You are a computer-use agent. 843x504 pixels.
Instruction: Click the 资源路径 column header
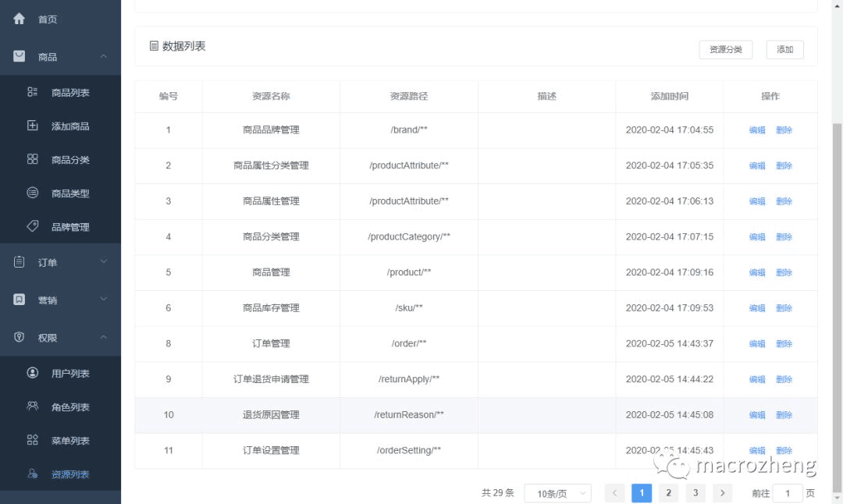[x=408, y=96]
